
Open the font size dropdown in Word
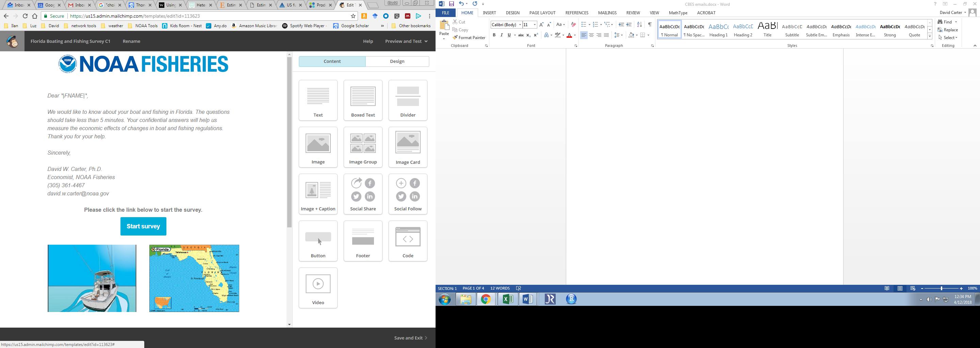(535, 25)
